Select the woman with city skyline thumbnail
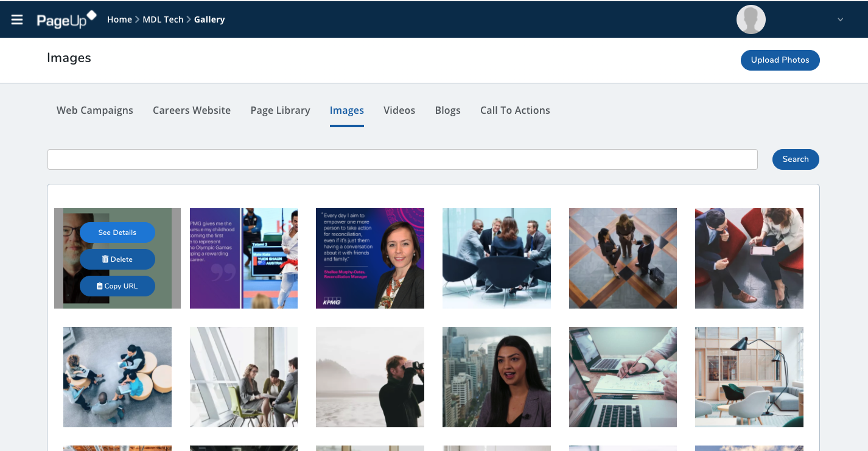Screen dimensions: 868x451 [497, 377]
